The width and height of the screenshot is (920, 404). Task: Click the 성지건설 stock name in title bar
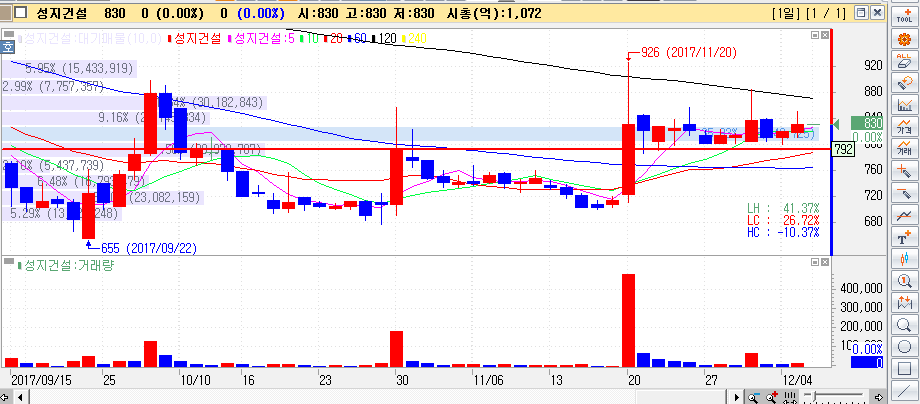[x=62, y=13]
